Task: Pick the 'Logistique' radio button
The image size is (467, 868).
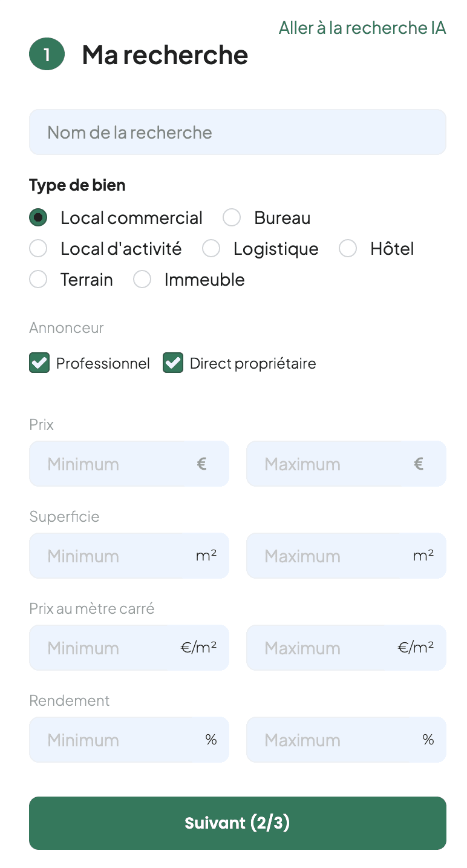Action: click(211, 249)
